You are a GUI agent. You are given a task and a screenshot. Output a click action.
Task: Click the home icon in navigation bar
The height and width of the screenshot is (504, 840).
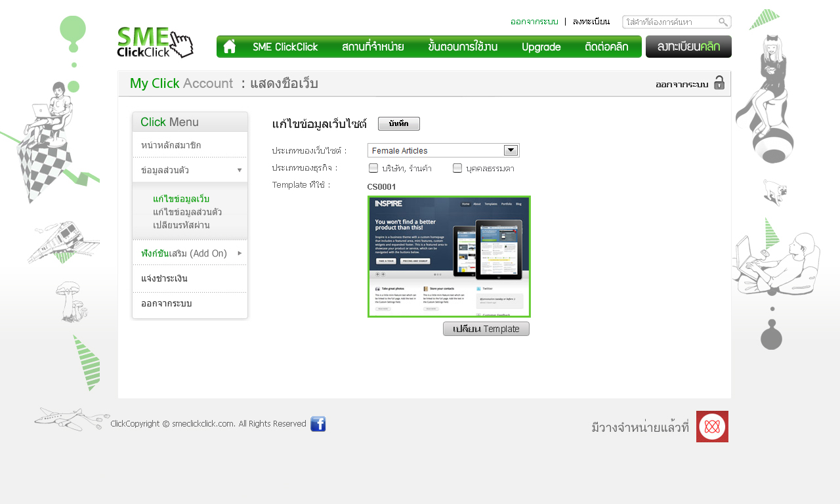pyautogui.click(x=229, y=47)
